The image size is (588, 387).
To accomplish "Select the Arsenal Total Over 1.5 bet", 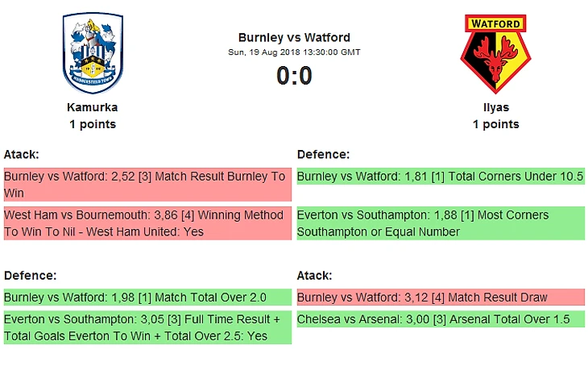I will pyautogui.click(x=441, y=319).
